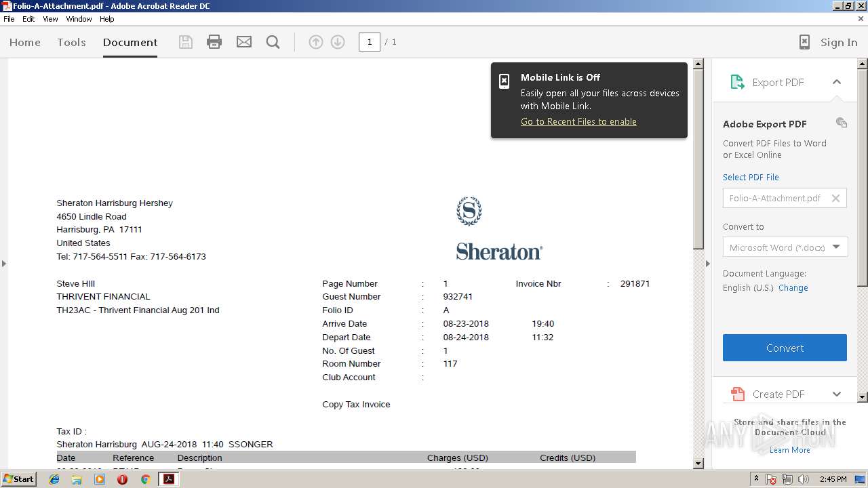Click document vertical scrollbar down arrow
Screen dimensions: 868x488
[698, 464]
